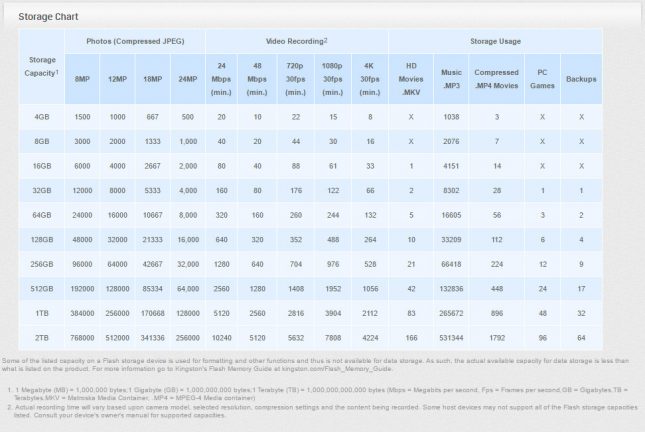645x432 pixels.
Task: Select the Compressed .MP4 Movies header
Action: pyautogui.click(x=495, y=78)
